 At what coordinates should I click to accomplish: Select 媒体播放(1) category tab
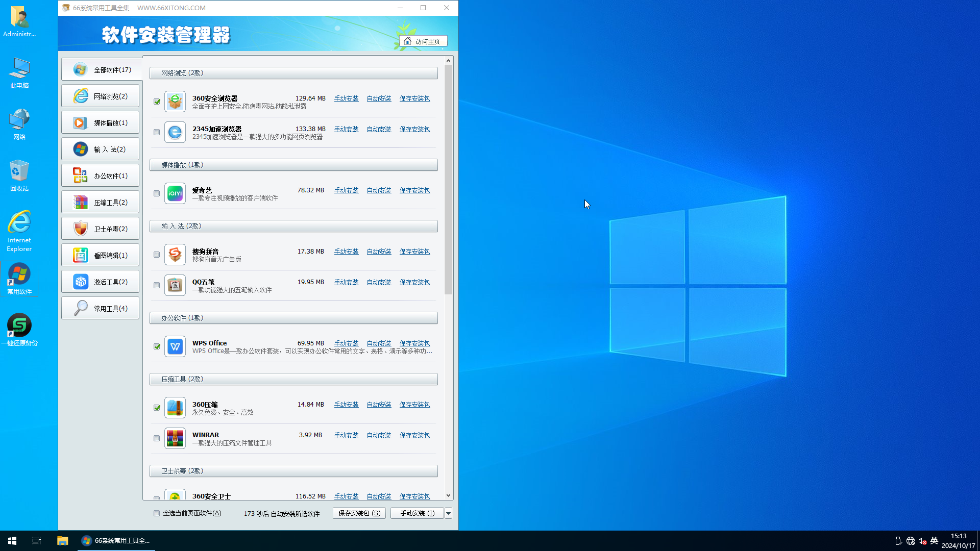(101, 122)
